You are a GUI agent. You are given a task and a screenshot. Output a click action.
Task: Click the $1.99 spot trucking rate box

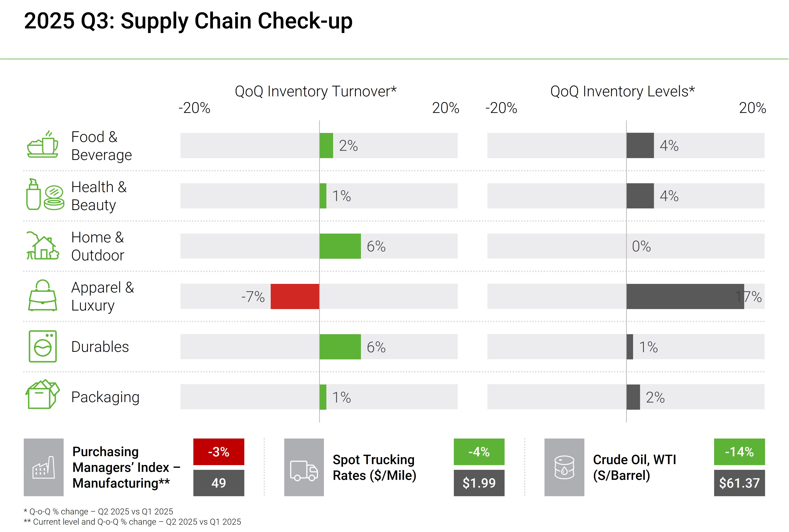[479, 483]
